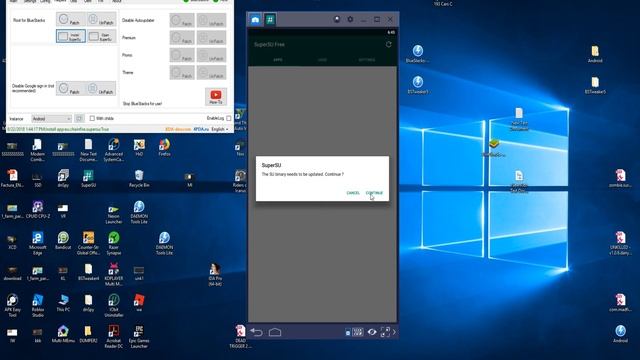Open Razer Synapse desktop shortcut
Image resolution: width=640 pixels, height=360 pixels.
[x=113, y=243]
